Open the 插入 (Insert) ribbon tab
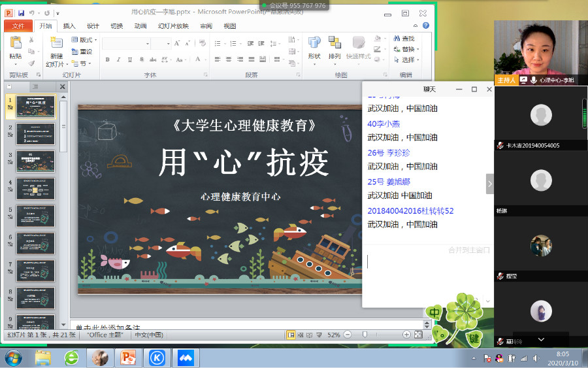The width and height of the screenshot is (588, 368). 69,26
